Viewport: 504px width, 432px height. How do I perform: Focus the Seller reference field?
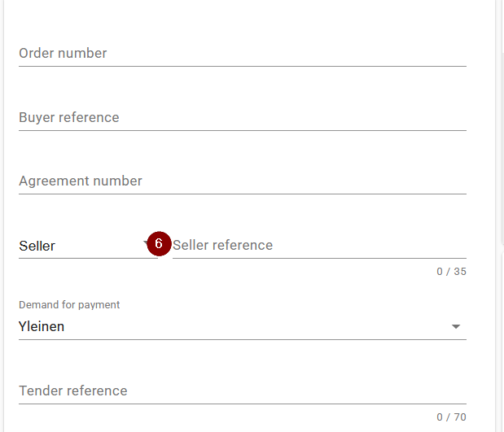coord(319,246)
